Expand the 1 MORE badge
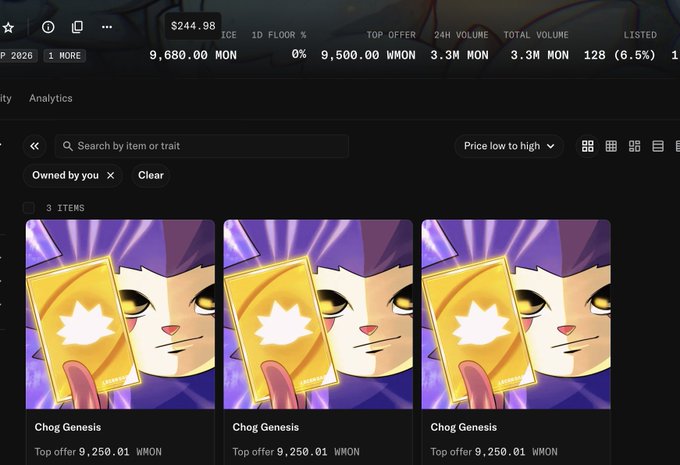This screenshot has height=465, width=680. click(65, 56)
